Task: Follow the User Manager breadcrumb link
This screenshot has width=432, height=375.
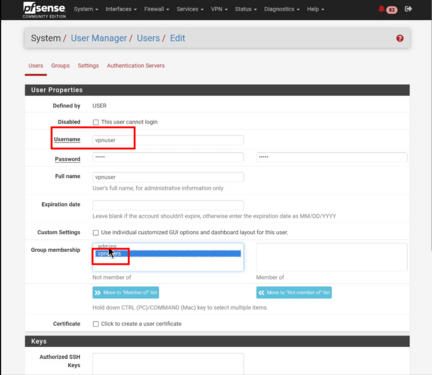Action: (x=99, y=38)
